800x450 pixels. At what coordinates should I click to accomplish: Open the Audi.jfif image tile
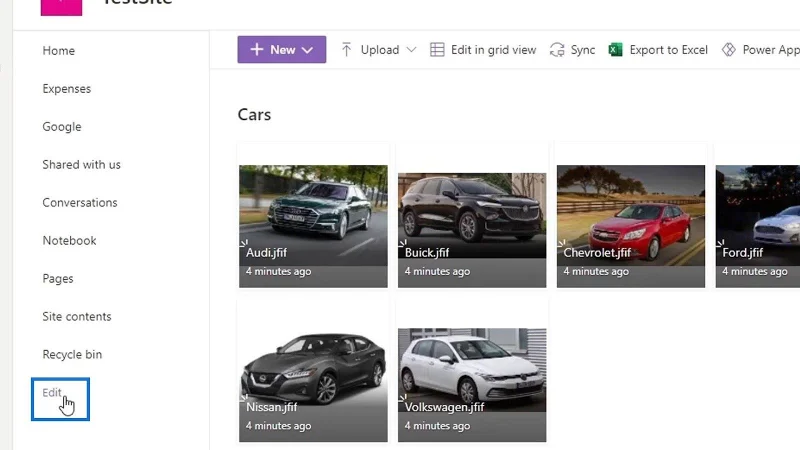coord(313,226)
